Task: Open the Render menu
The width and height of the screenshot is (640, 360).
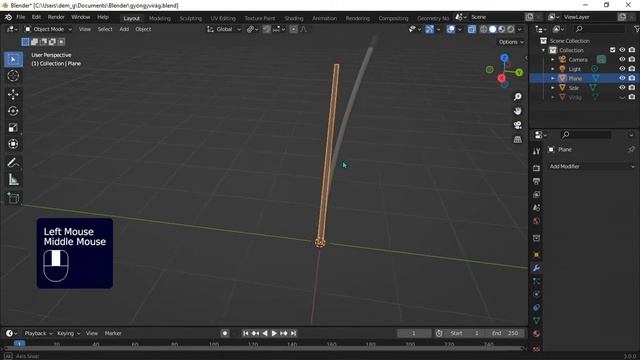Action: 56,17
